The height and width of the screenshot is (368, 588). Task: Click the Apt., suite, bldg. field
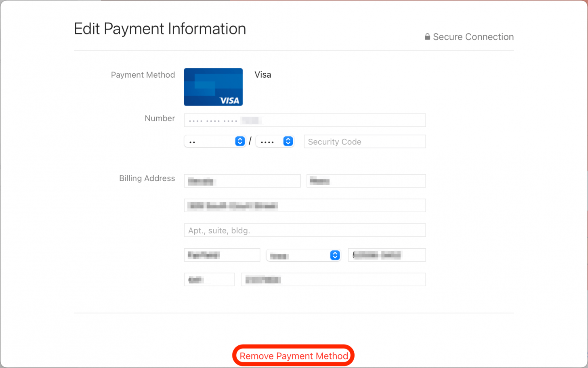click(x=304, y=231)
